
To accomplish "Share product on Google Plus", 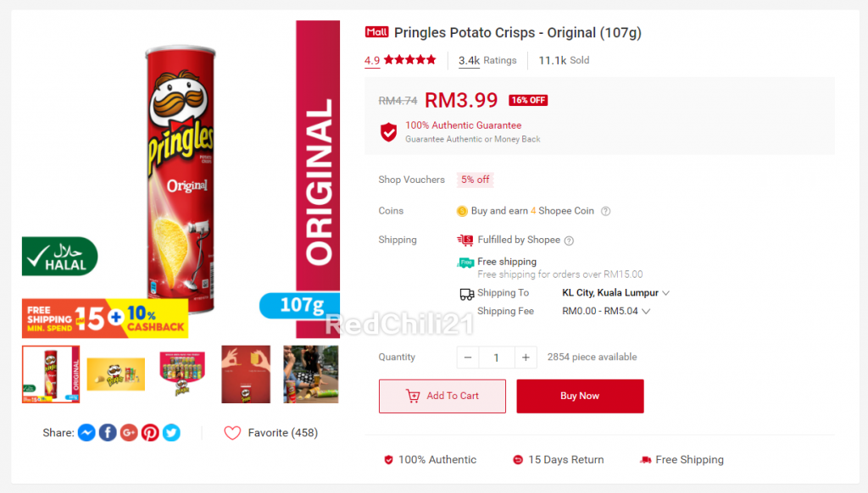I will [129, 433].
